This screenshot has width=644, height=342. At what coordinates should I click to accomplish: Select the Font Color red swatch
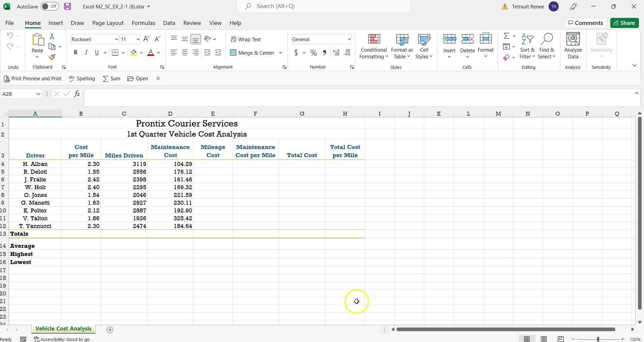[x=150, y=53]
